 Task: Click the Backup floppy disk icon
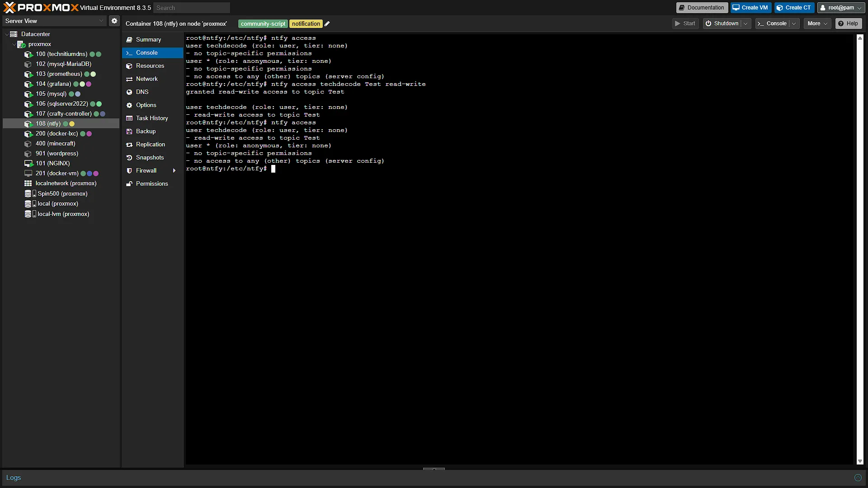(129, 131)
